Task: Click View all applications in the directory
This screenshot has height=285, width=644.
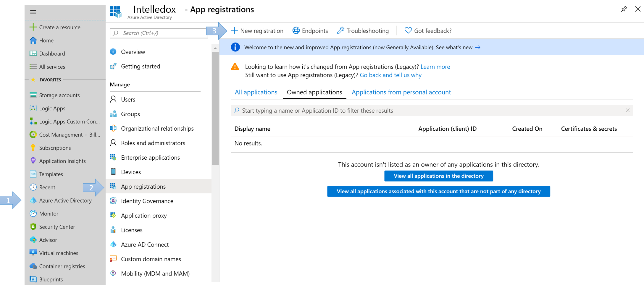Action: [x=438, y=176]
